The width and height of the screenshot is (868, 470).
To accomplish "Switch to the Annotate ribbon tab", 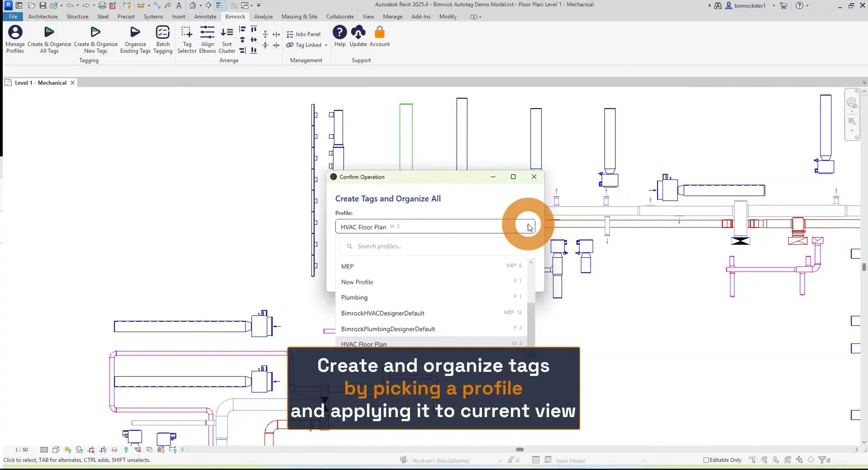I will click(x=205, y=16).
